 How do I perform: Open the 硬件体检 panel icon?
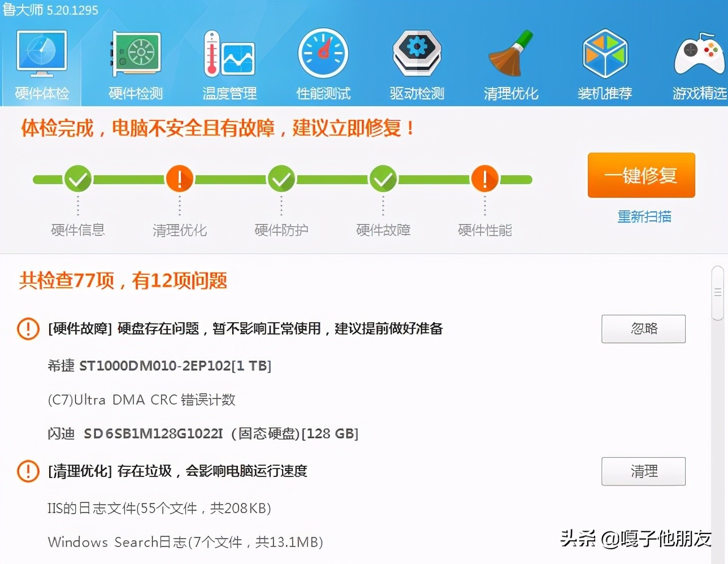tap(41, 53)
